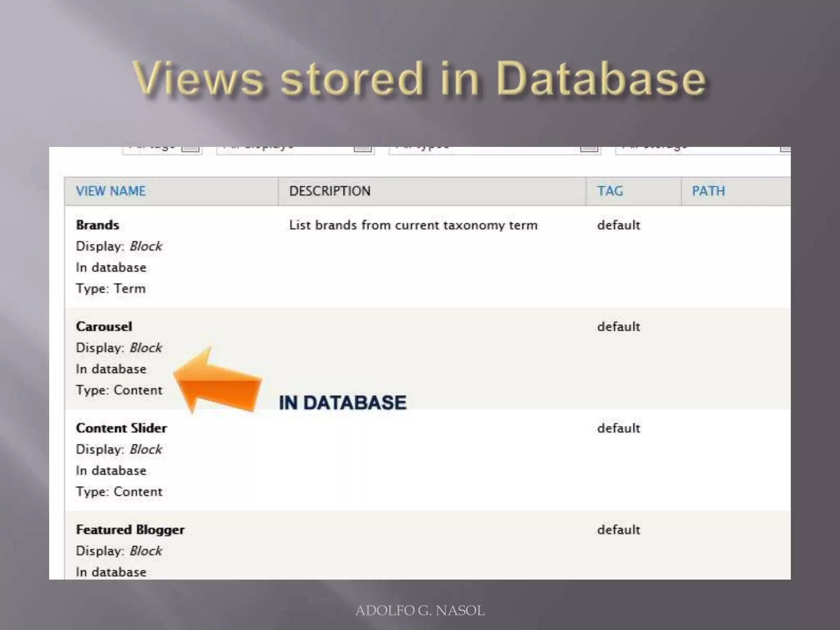Click Block display of Content Slider
This screenshot has width=840, height=630.
click(146, 450)
